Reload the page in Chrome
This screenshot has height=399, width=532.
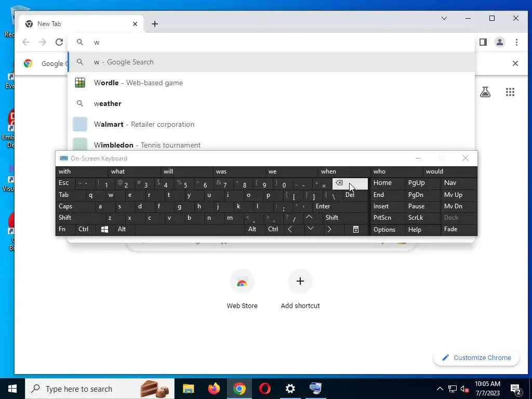pos(59,42)
